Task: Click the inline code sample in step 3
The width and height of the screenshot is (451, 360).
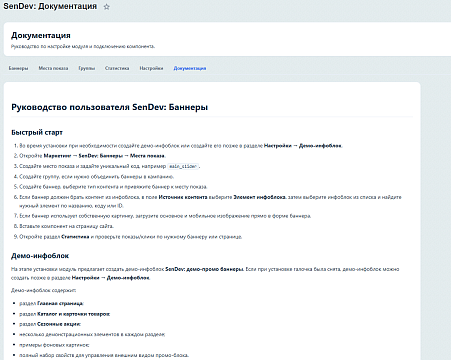Action: coord(183,166)
